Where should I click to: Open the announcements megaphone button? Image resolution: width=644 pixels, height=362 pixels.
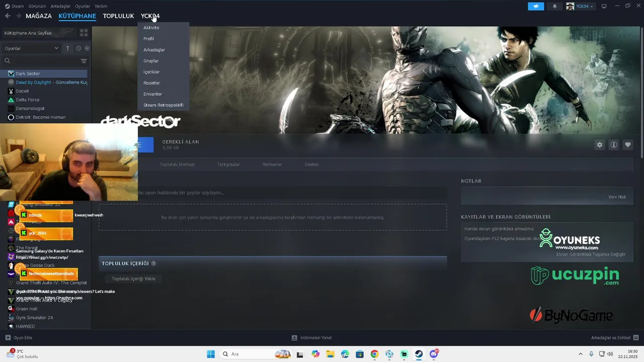tap(536, 6)
